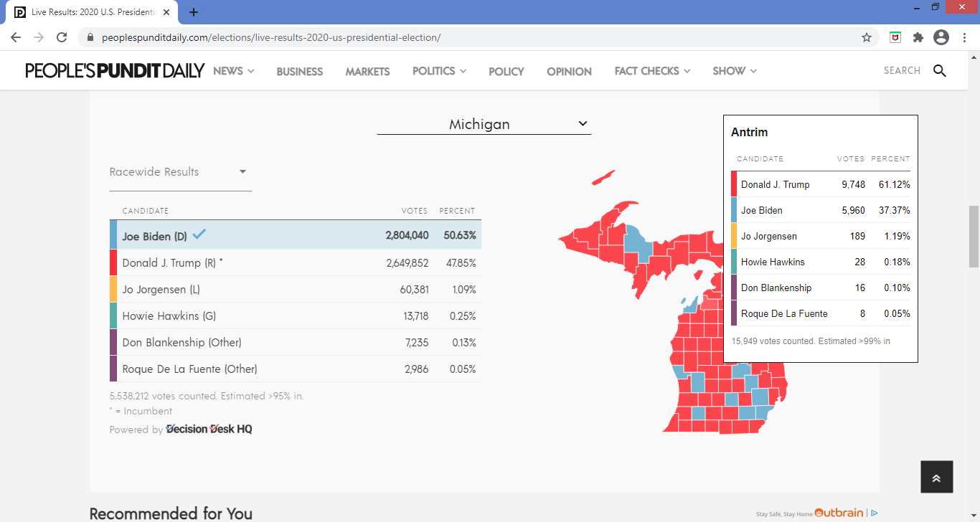Open the Michigan state dropdown
The height and width of the screenshot is (522, 980).
484,124
